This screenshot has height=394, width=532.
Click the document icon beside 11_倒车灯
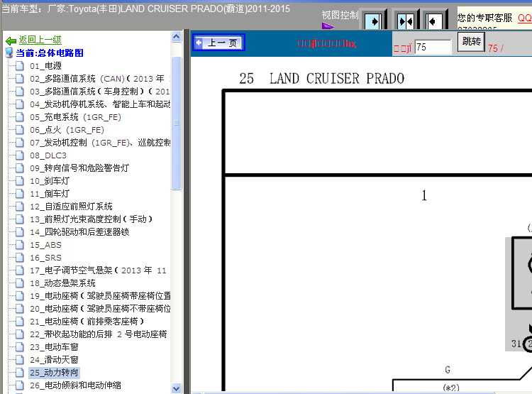point(20,194)
